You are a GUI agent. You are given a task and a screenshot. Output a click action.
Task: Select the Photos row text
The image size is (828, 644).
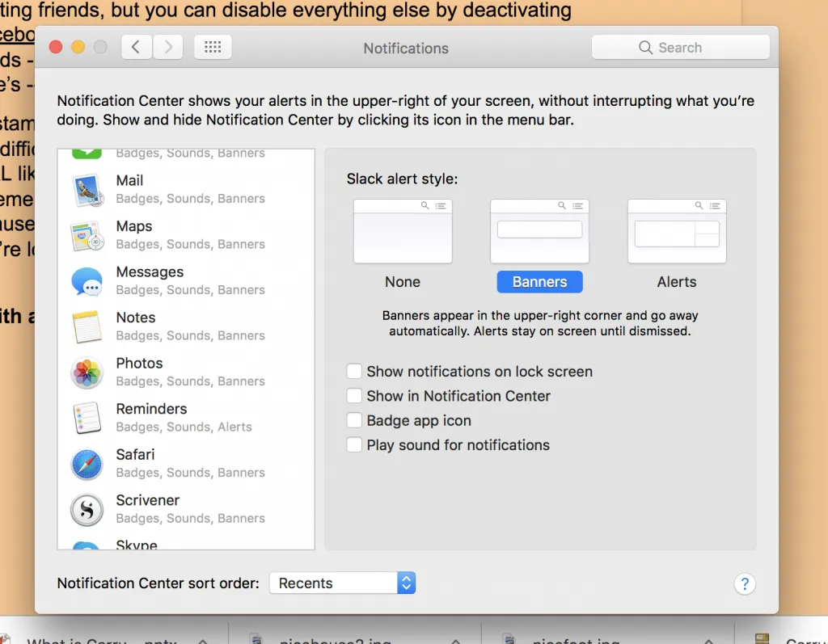(x=139, y=363)
